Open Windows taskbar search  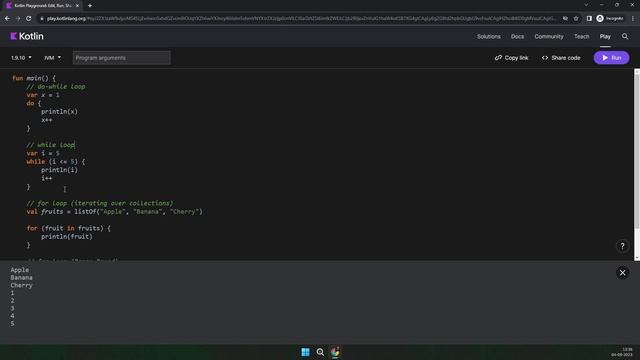click(320, 352)
